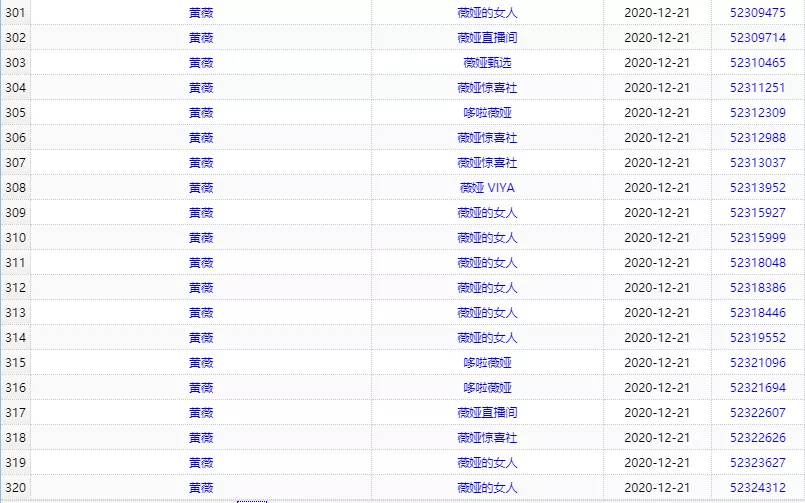Viewport: 805px width, 503px height.
Task: Open 薇娅直播间 in row 317
Action: coord(487,413)
